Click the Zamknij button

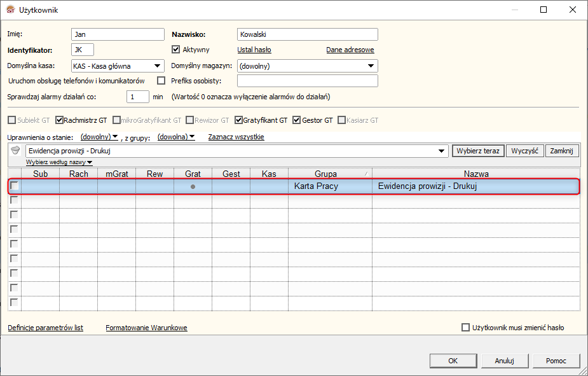click(x=562, y=151)
